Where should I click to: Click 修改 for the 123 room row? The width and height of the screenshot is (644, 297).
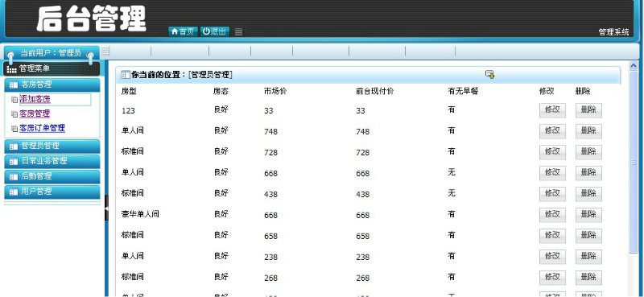(552, 110)
